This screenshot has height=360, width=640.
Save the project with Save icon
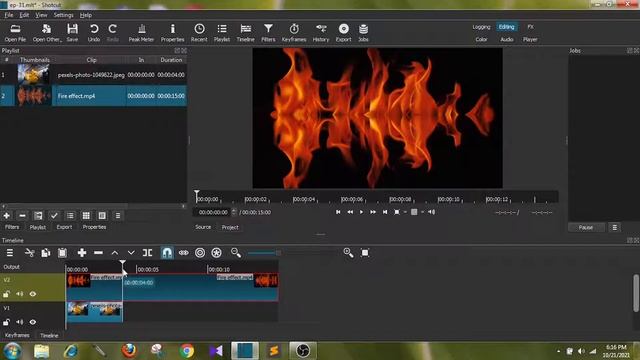[x=72, y=33]
